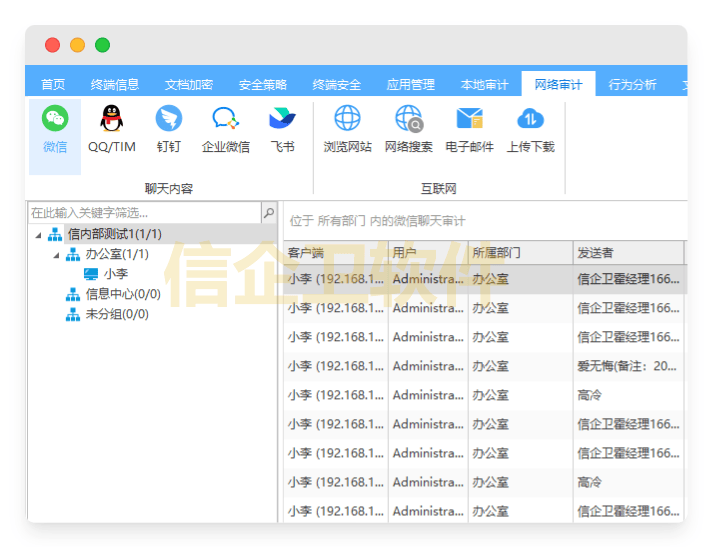Switch to the 行为分析 tab
This screenshot has height=547, width=712.
coord(632,85)
